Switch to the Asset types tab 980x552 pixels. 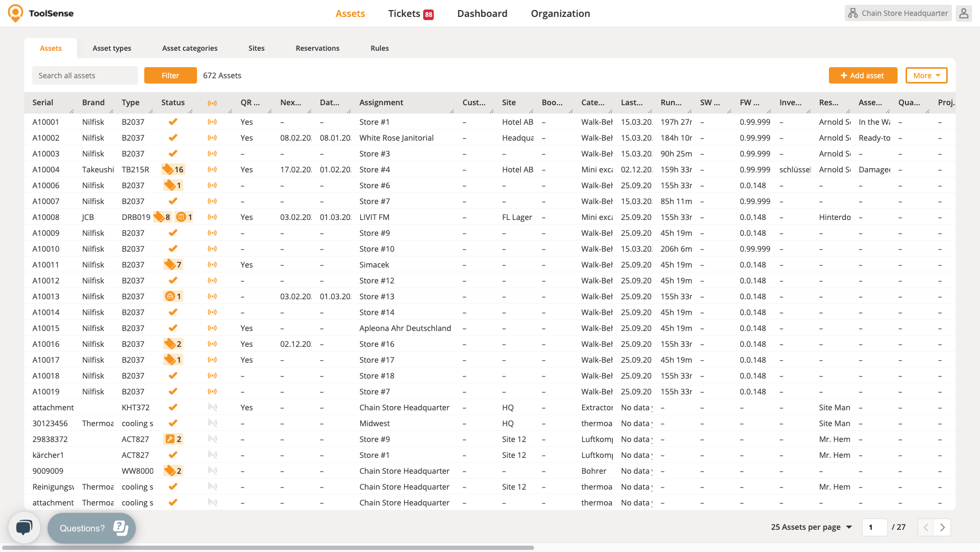coord(112,48)
